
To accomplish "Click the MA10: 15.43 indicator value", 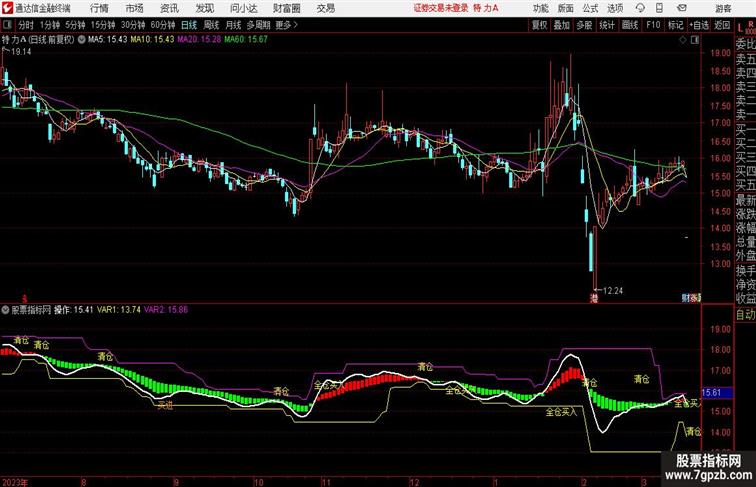I will [152, 40].
